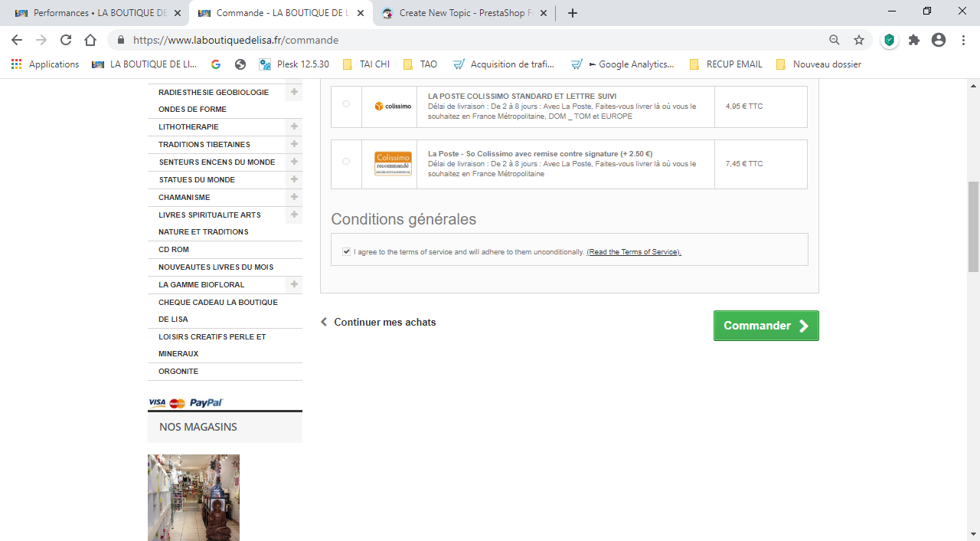Open the extensions puzzle icon

[x=914, y=40]
